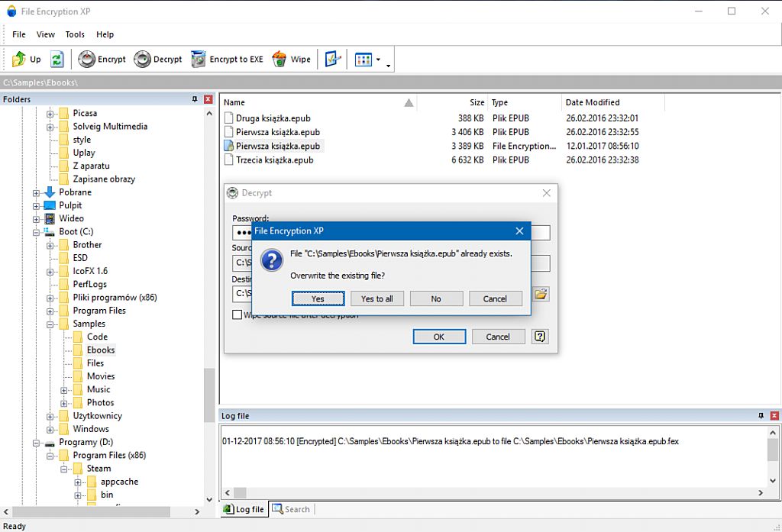Viewport: 782px width, 532px height.
Task: Select the encrypted Pierwsza książka.epub file icon
Action: coord(229,146)
